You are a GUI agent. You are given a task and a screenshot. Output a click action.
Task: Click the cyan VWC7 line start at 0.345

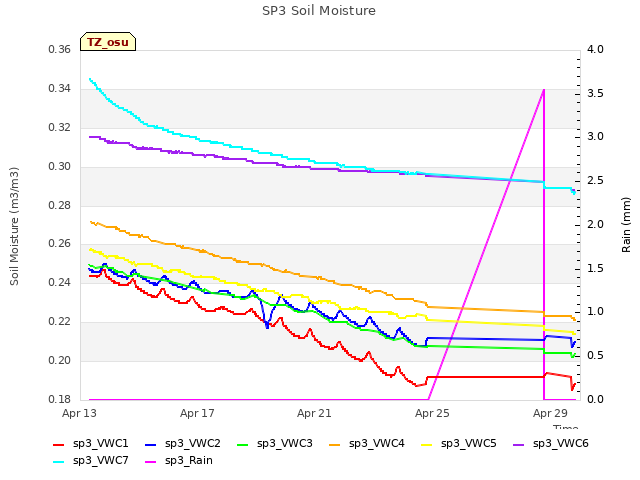point(90,79)
